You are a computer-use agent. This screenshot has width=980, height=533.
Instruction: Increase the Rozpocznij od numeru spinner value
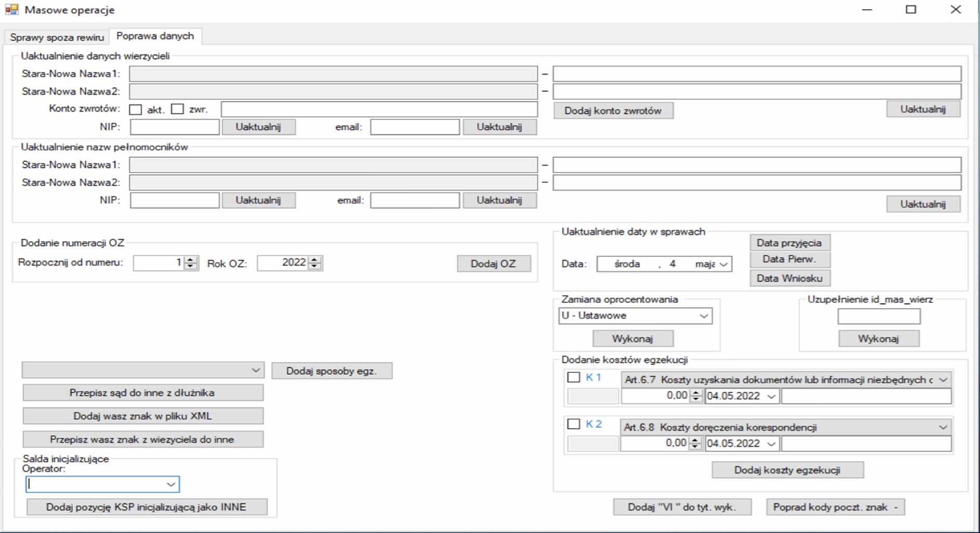[x=191, y=260]
